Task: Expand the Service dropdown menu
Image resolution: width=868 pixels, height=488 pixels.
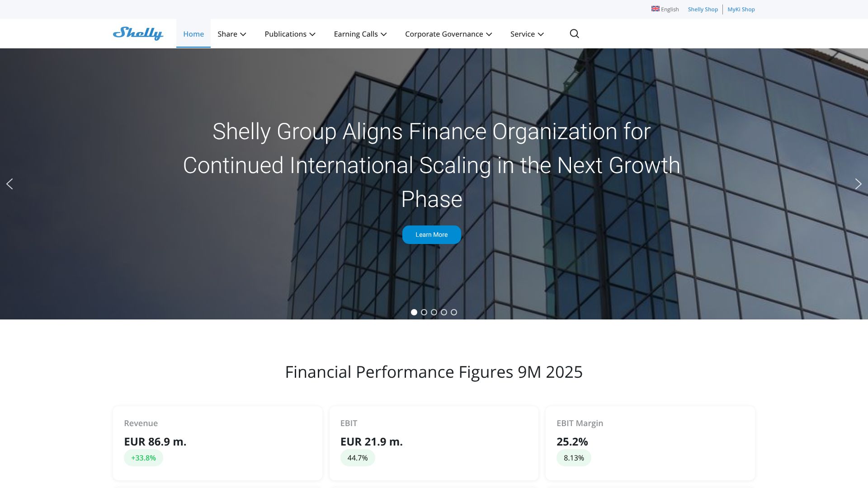Action: pyautogui.click(x=527, y=34)
